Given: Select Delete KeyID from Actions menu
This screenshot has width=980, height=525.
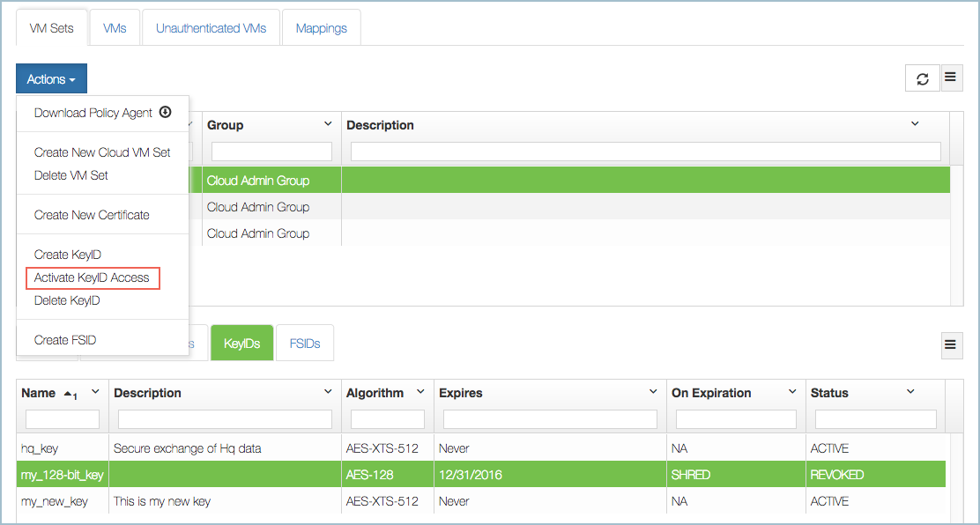Looking at the screenshot, I should tap(67, 300).
